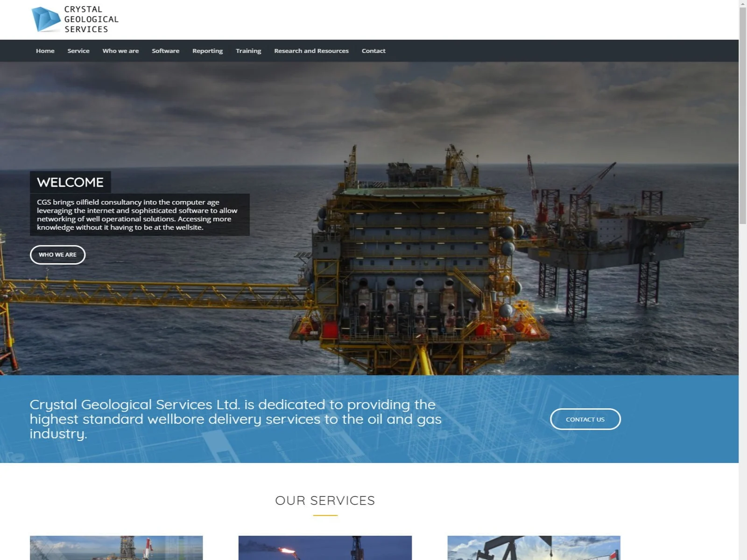Go to the Who we are page
The height and width of the screenshot is (560, 747).
(120, 51)
